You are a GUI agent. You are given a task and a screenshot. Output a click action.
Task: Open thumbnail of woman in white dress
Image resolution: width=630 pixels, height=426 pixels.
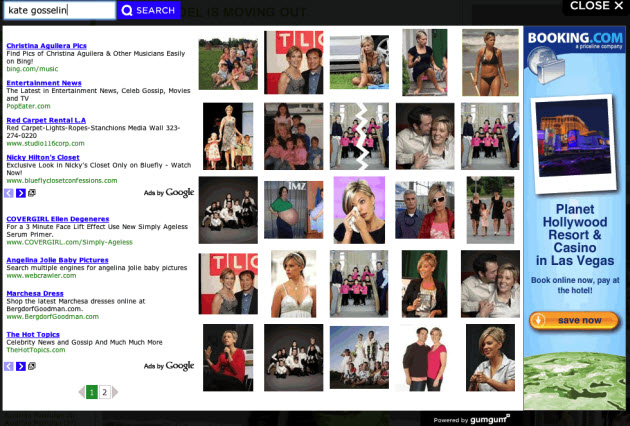(x=293, y=284)
